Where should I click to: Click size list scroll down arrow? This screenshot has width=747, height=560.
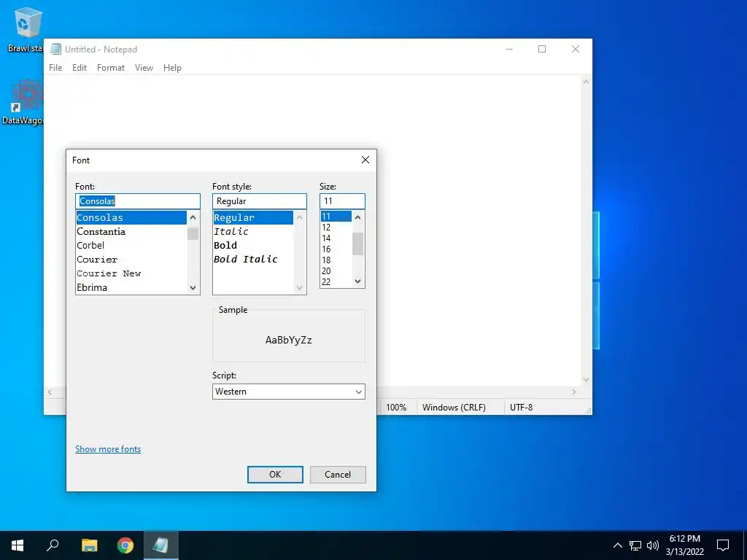click(x=358, y=281)
